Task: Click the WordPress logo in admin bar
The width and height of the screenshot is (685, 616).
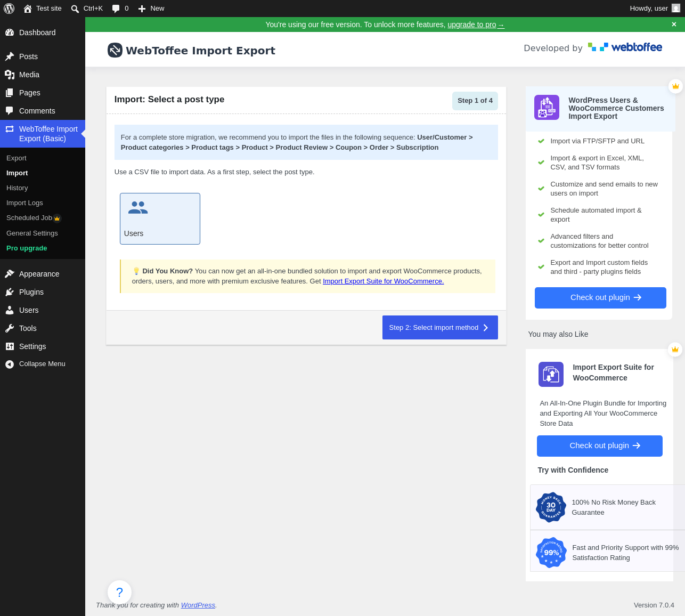Action: (x=9, y=9)
